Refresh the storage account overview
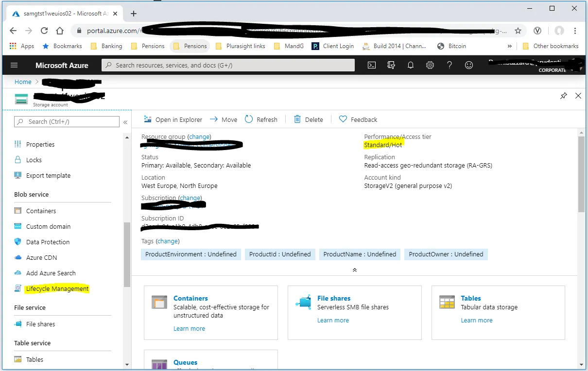Screen dimensions: 588x371 pyautogui.click(x=261, y=119)
